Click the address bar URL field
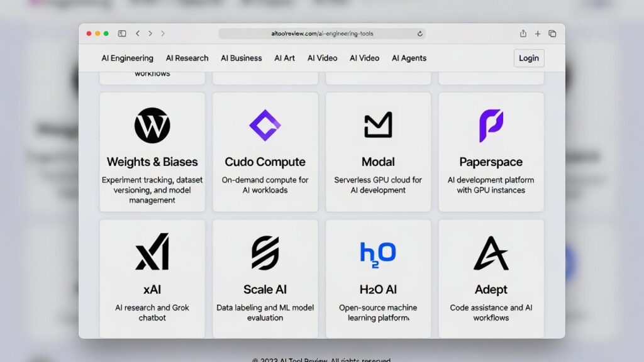Viewport: 644px width, 362px height. pos(322,34)
